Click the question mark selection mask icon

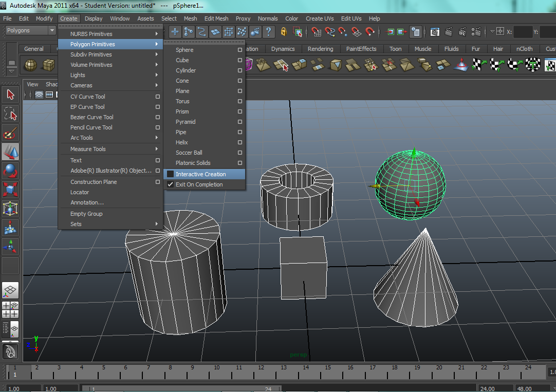(x=269, y=32)
